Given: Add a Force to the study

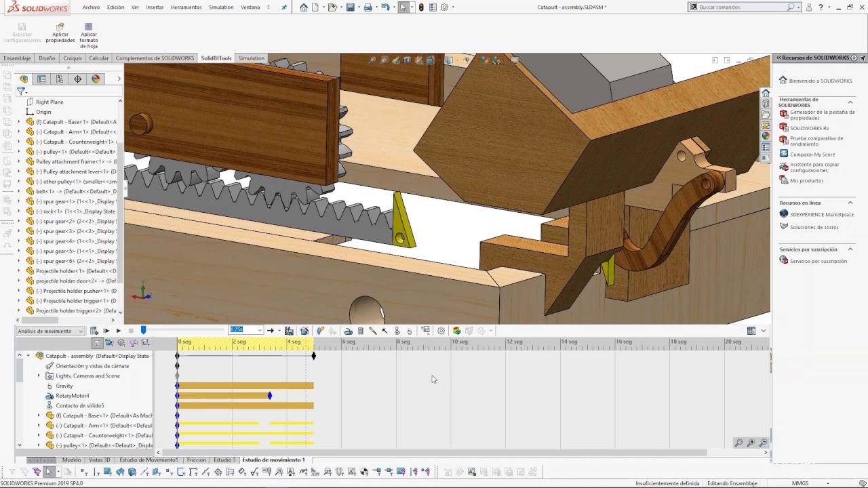Looking at the screenshot, I should pos(384,331).
